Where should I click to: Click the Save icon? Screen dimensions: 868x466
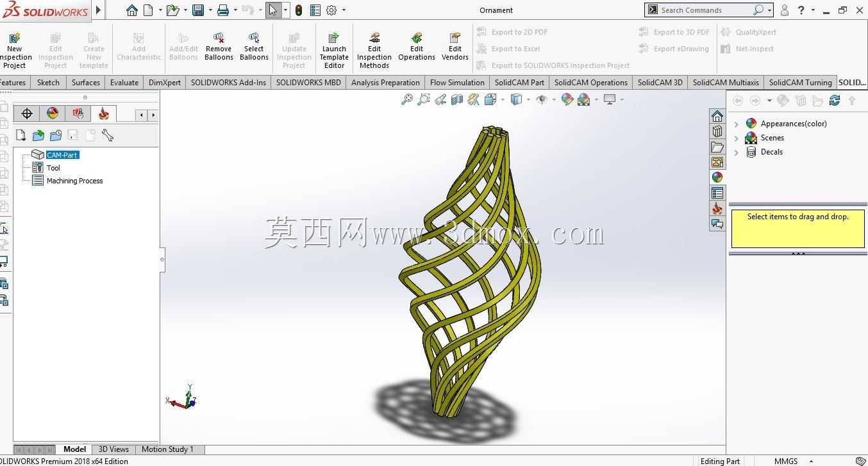point(198,10)
